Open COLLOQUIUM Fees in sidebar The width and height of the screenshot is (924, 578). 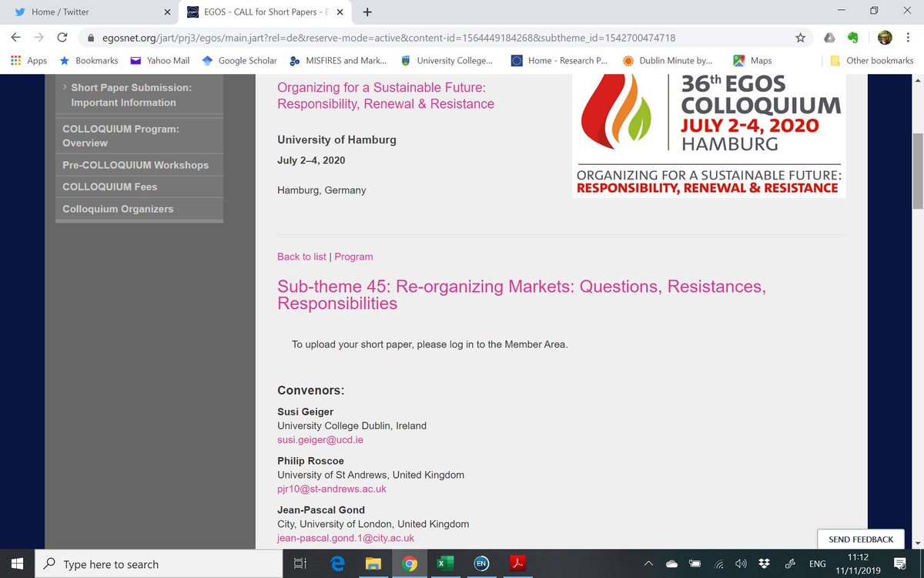point(139,187)
